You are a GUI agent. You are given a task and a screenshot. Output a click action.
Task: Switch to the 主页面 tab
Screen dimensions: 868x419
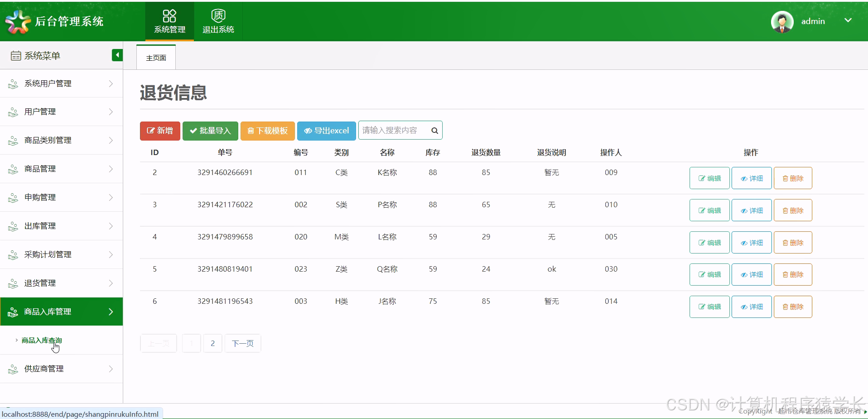[x=156, y=58]
